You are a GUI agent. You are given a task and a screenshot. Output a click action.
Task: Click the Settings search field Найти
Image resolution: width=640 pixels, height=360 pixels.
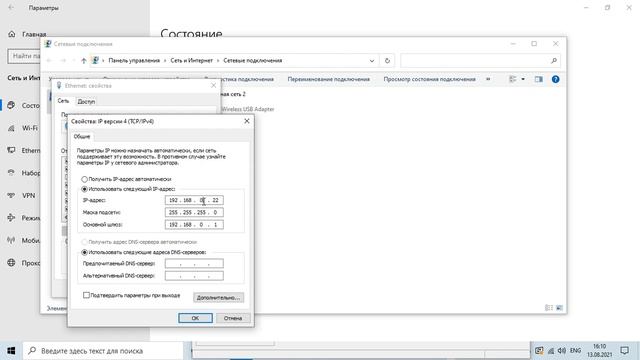click(24, 56)
